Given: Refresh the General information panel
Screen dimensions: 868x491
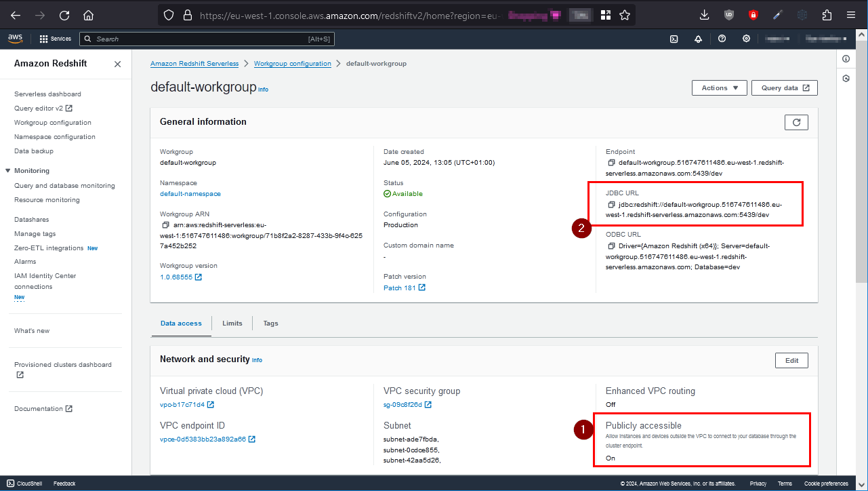Looking at the screenshot, I should [x=796, y=122].
